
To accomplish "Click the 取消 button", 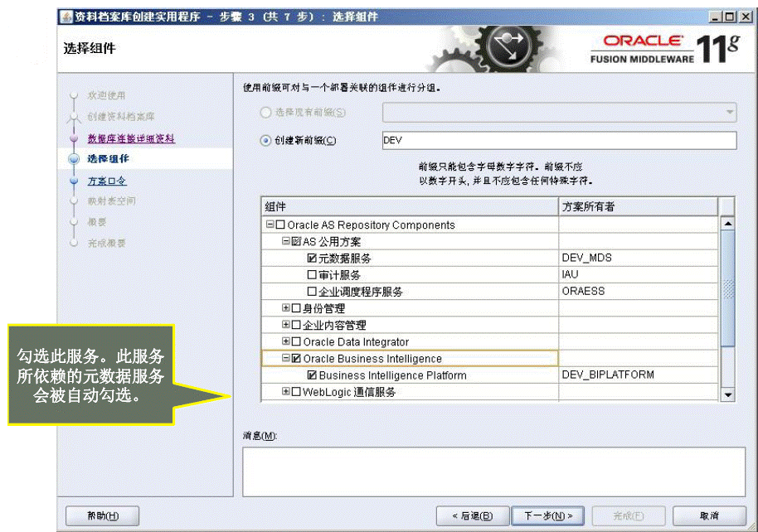I will pyautogui.click(x=709, y=516).
